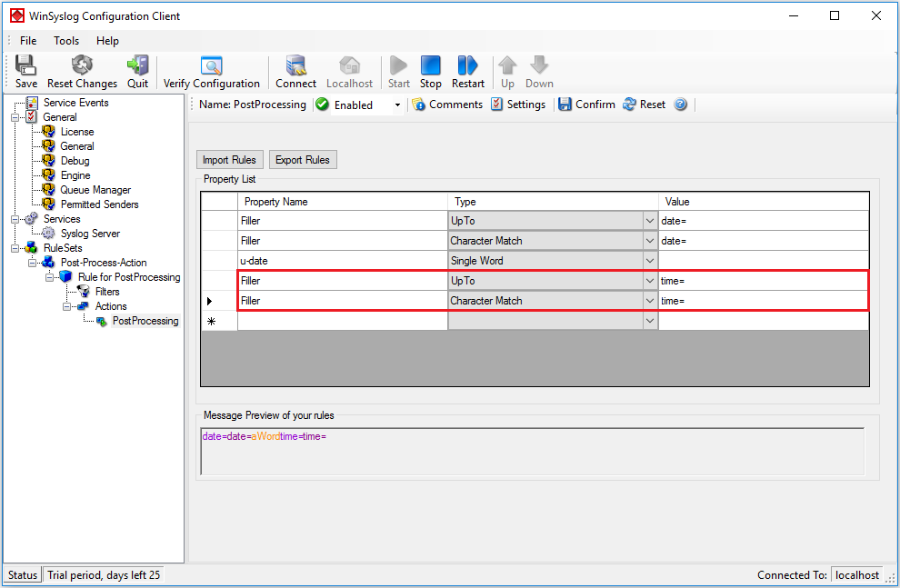Screen dimensions: 900x588
Task: Click the new row Property Name cell
Action: pyautogui.click(x=342, y=321)
